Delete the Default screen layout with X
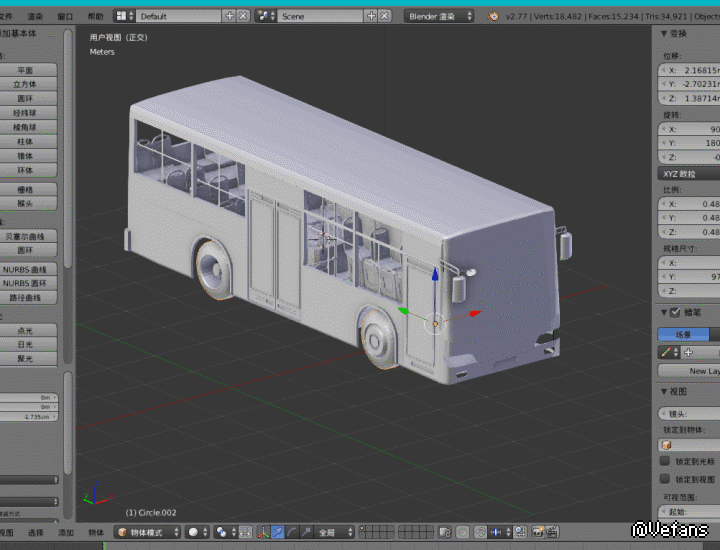Viewport: 720px width, 550px height. pyautogui.click(x=243, y=16)
